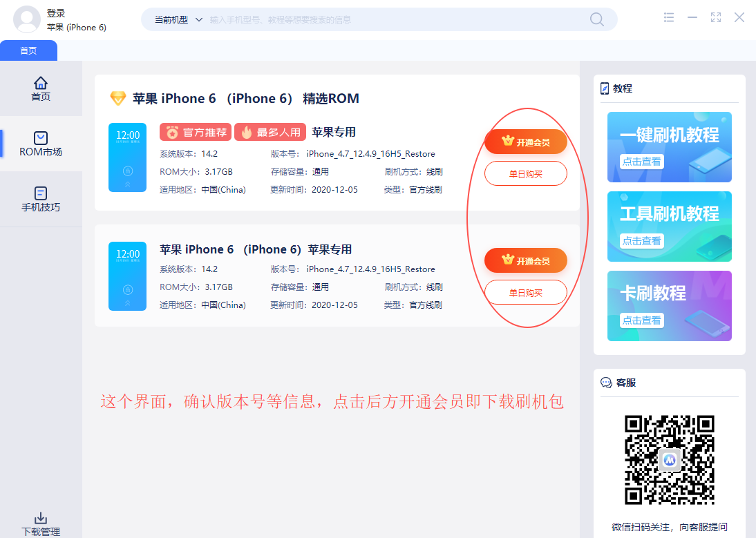Open 下载管理 download manager

pyautogui.click(x=41, y=524)
